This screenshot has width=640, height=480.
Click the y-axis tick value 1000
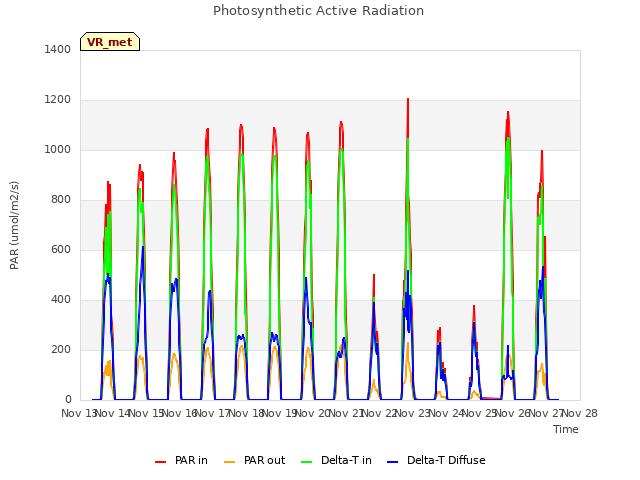(x=58, y=150)
